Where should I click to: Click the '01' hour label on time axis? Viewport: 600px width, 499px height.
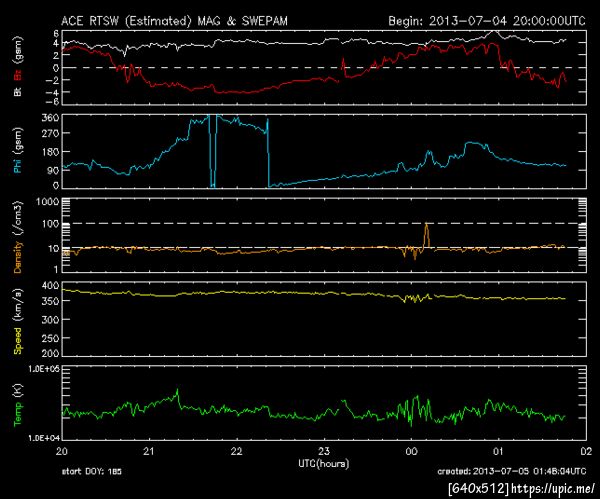point(498,452)
